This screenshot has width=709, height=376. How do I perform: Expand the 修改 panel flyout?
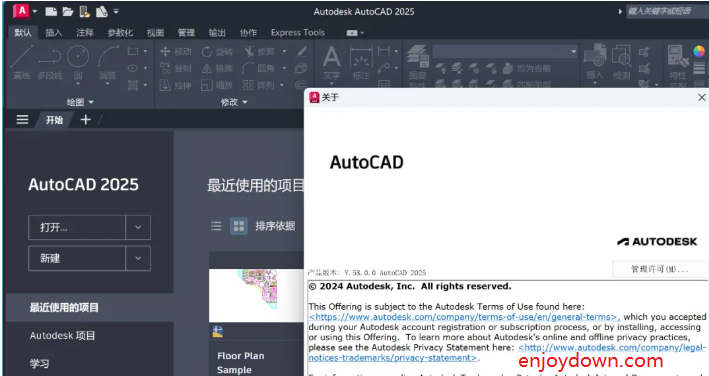tap(234, 102)
